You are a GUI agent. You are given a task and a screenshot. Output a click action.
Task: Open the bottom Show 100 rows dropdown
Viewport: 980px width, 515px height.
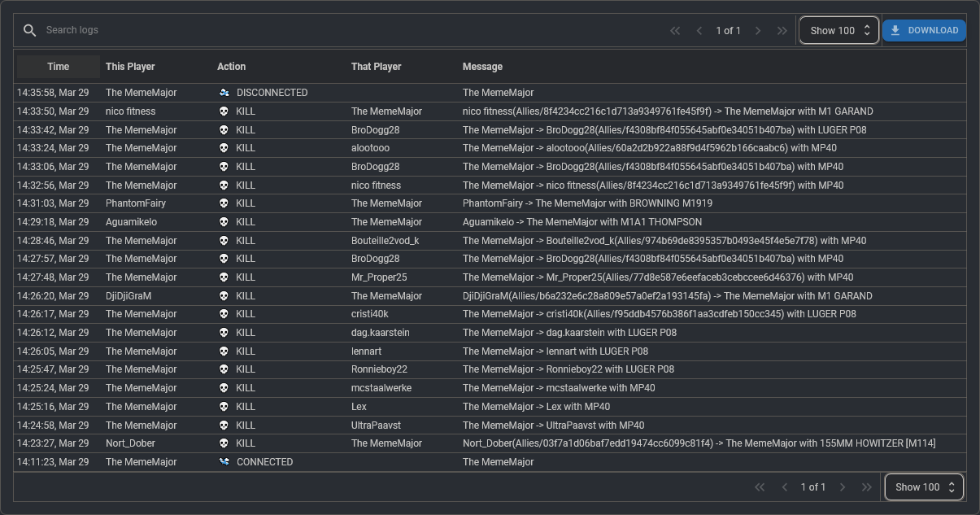[x=924, y=487]
